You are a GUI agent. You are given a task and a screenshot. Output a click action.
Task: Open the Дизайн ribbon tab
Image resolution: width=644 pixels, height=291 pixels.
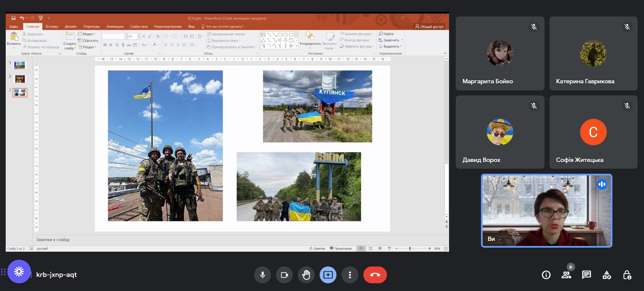71,27
